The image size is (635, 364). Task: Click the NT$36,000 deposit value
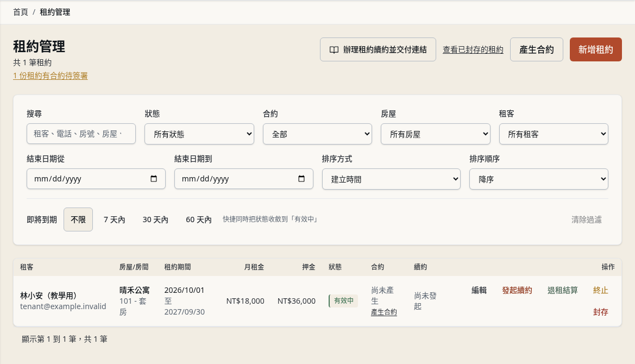(297, 301)
